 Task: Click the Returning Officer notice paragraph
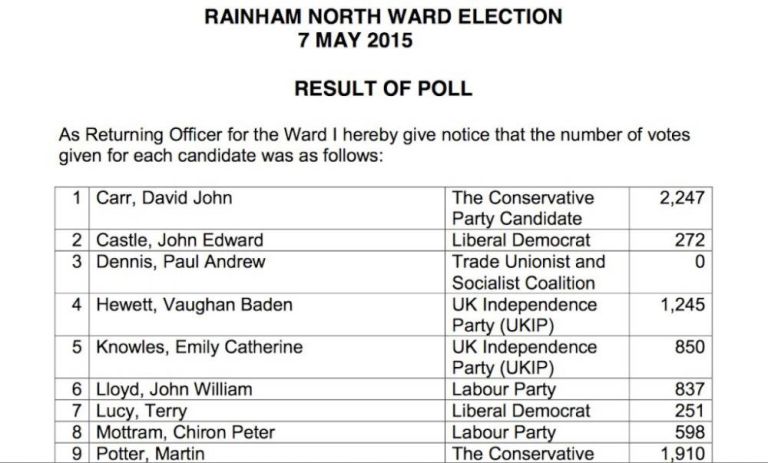click(x=374, y=146)
